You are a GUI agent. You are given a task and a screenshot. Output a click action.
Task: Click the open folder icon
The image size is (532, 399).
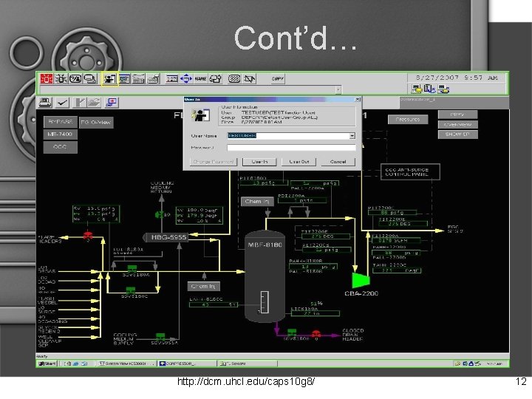(95, 102)
